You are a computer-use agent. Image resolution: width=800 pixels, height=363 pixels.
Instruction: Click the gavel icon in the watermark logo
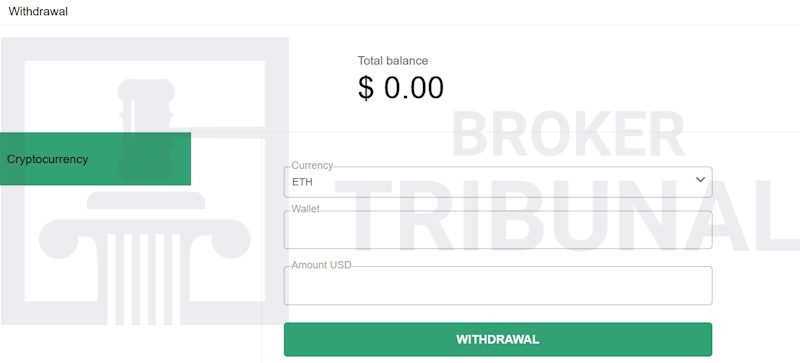146,128
